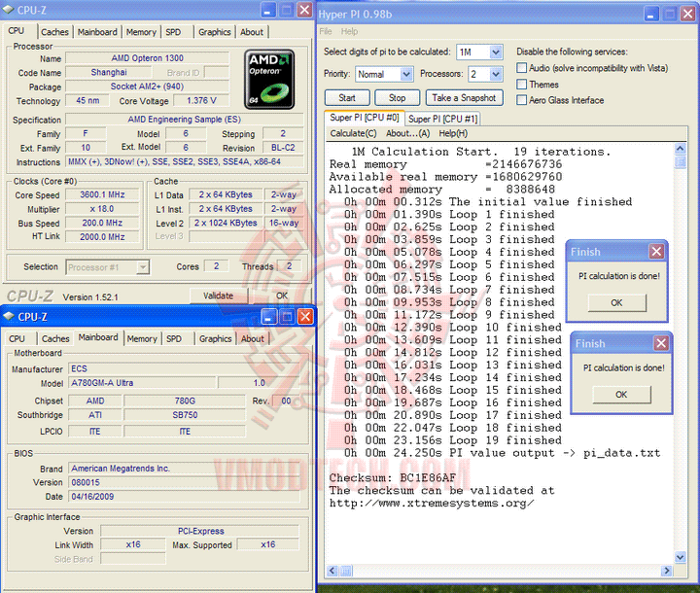Open the Priority Normal dropdown

pos(405,74)
